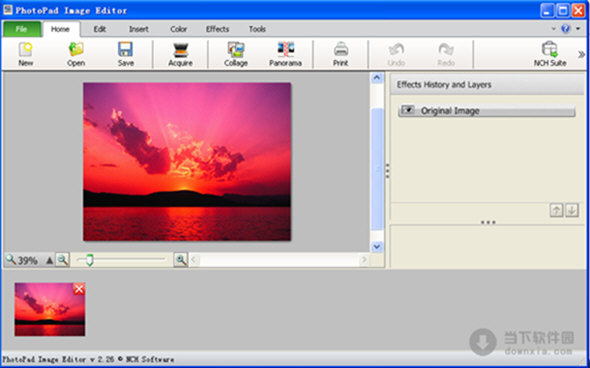590x368 pixels.
Task: Expand dropdown arrow right of help icon
Action: pyautogui.click(x=578, y=29)
